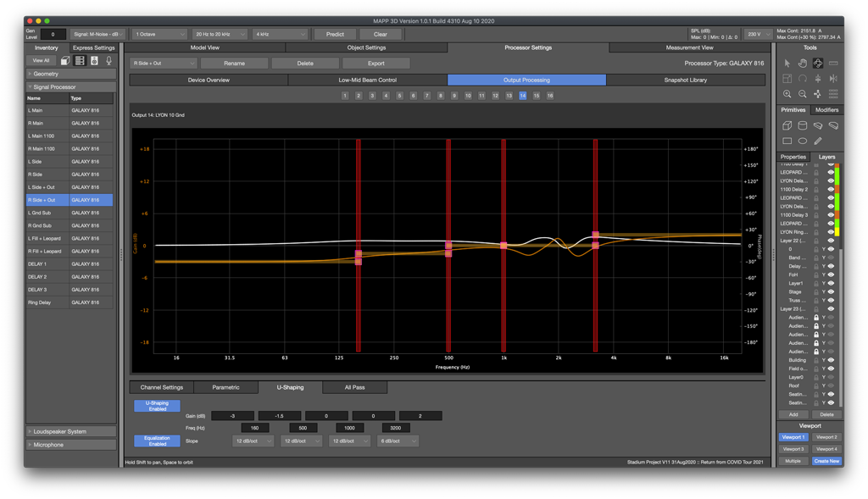Select the cylinder primitive shape
This screenshot has width=868, height=499.
[803, 125]
